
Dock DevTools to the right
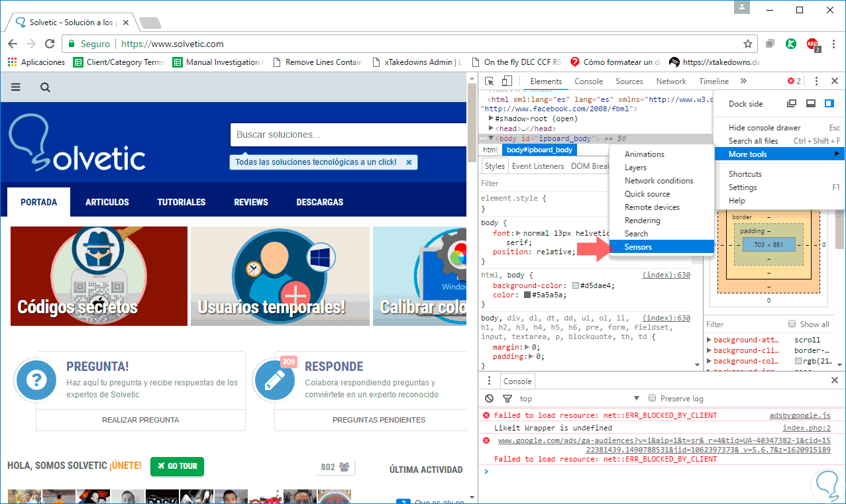(x=829, y=104)
